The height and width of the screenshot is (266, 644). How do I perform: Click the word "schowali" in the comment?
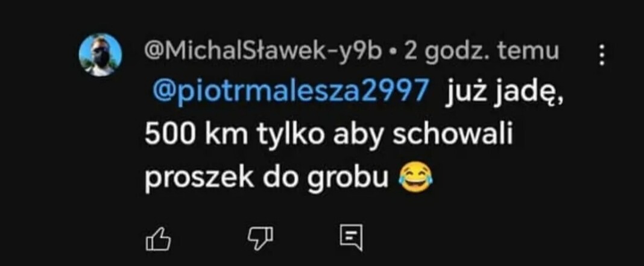point(453,134)
